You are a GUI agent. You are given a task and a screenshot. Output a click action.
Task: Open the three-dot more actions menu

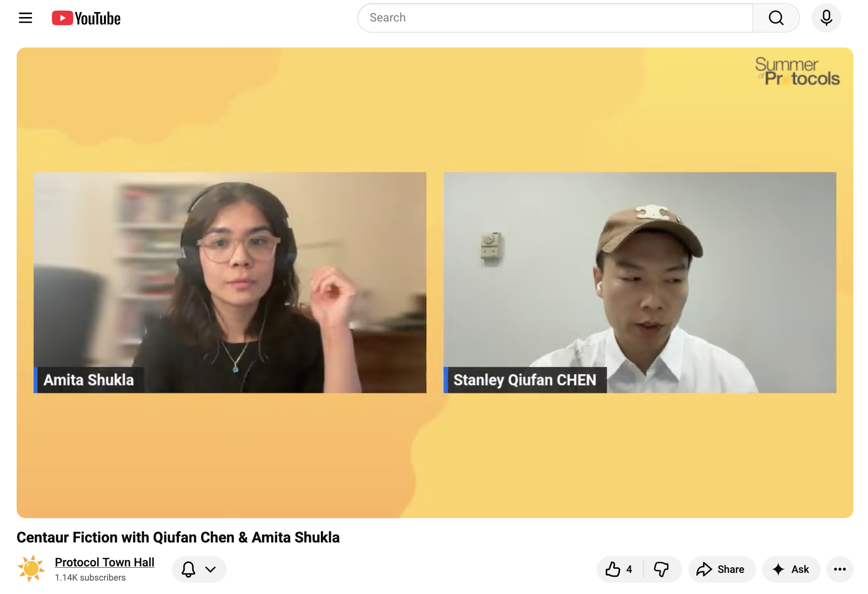click(840, 569)
